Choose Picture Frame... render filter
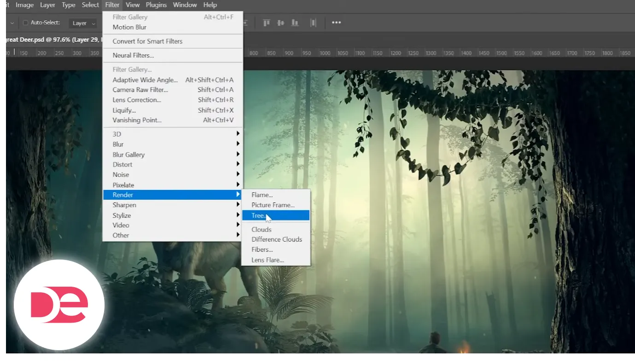 [x=276, y=205]
